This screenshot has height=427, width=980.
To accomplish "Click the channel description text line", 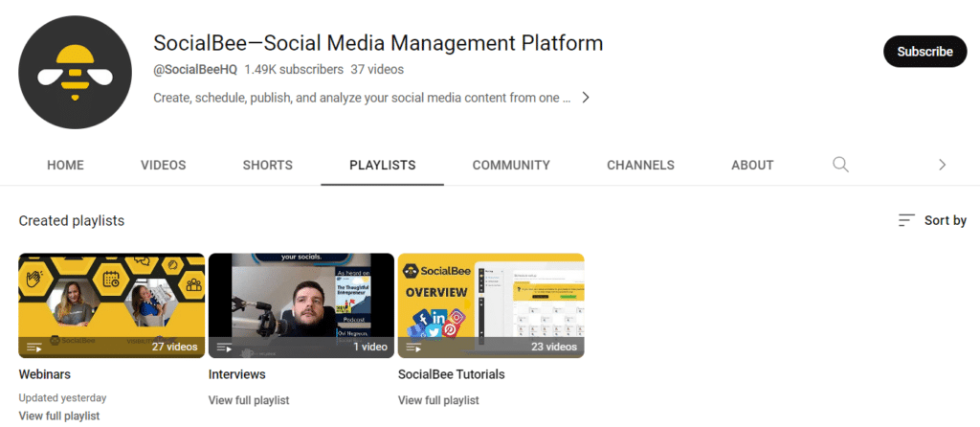I will coord(362,98).
